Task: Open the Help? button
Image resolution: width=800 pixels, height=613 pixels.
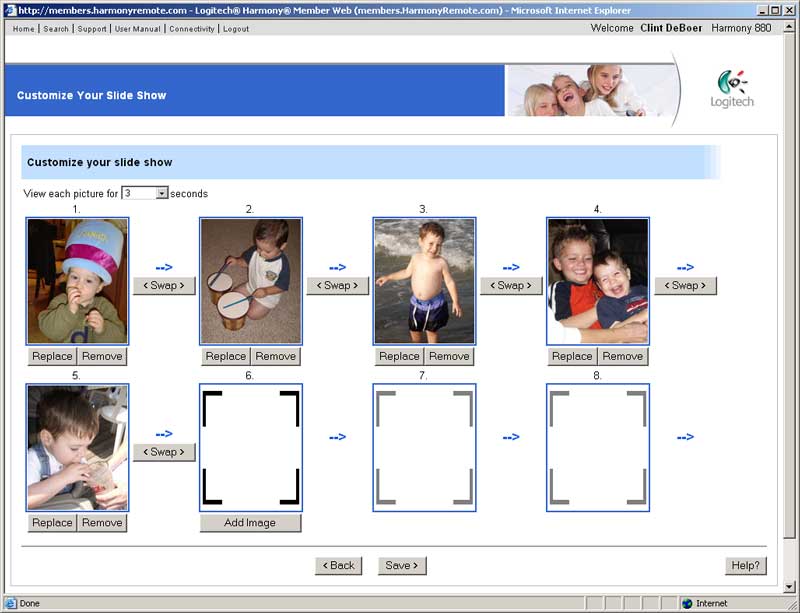Action: click(x=745, y=565)
